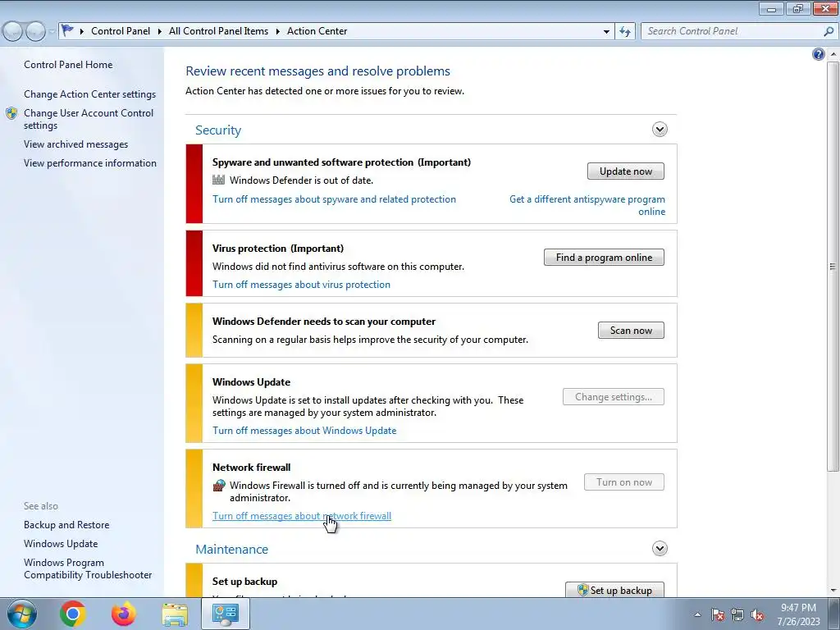Open Windows Explorer from taskbar

[176, 614]
